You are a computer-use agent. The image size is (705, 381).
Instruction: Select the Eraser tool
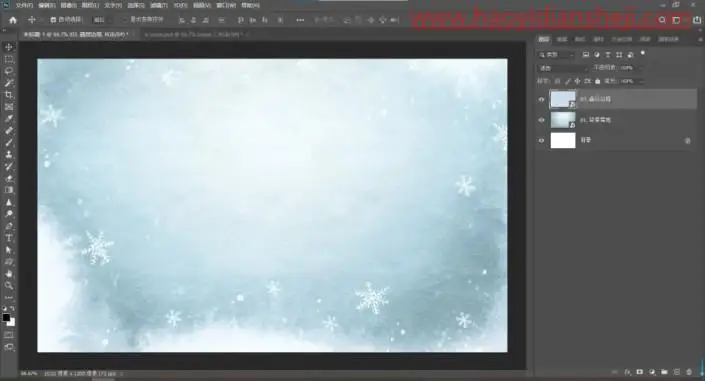(x=9, y=179)
